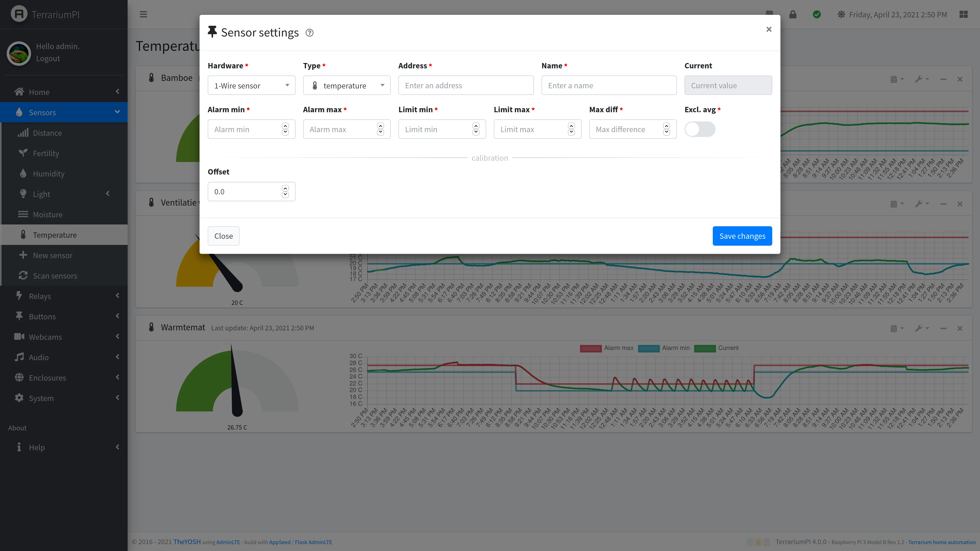Click Scan sensors menu item
980x551 pixels.
click(x=55, y=275)
